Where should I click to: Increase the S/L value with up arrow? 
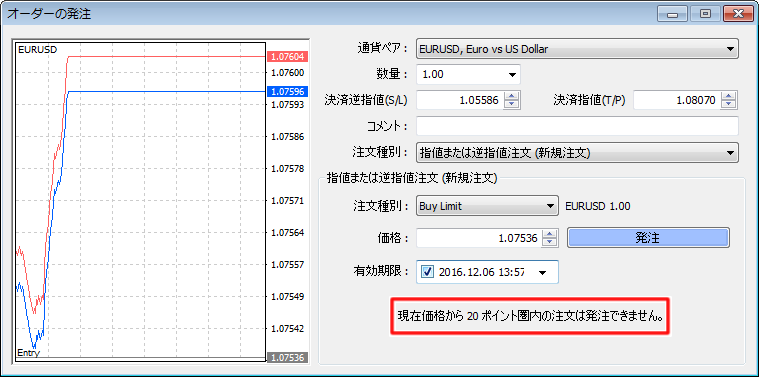pos(512,96)
